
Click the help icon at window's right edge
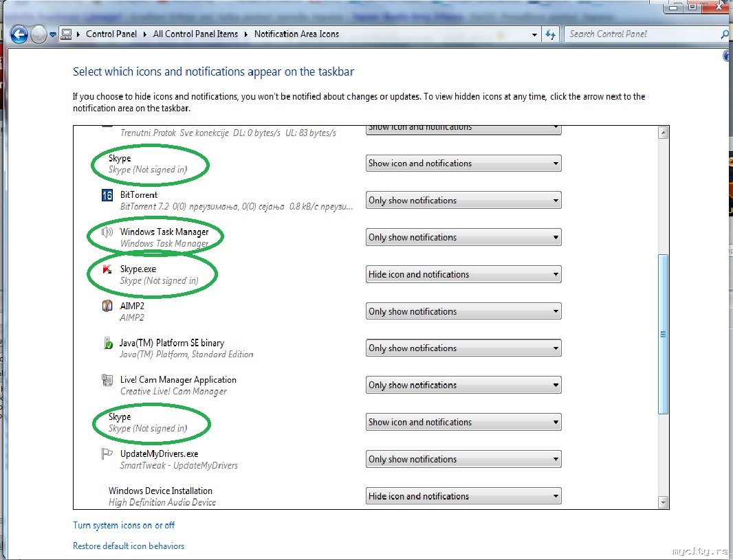(727, 56)
